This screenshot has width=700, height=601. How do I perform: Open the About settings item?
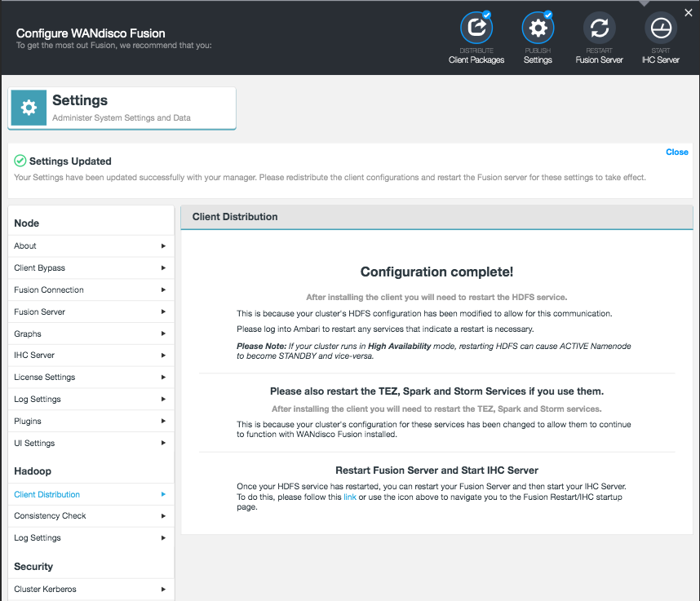click(91, 245)
